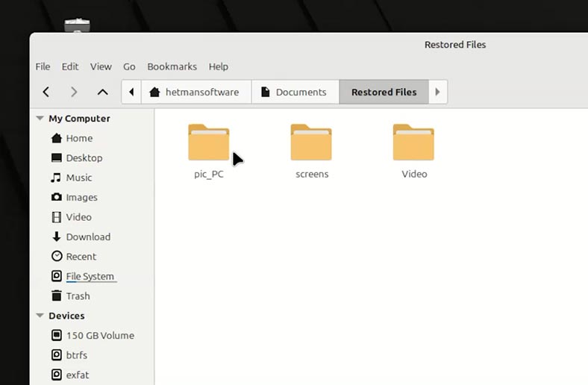Click the forward navigation arrow

(73, 92)
